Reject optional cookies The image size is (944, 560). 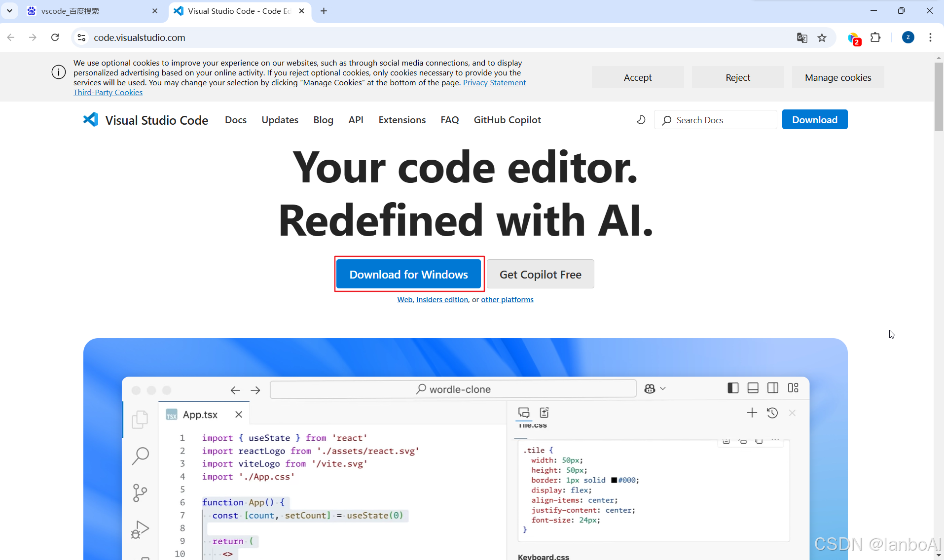click(738, 77)
